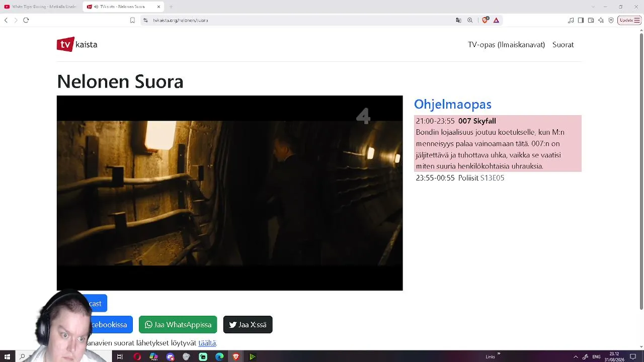Click the translate page icon
This screenshot has width=644, height=362.
click(x=458, y=20)
